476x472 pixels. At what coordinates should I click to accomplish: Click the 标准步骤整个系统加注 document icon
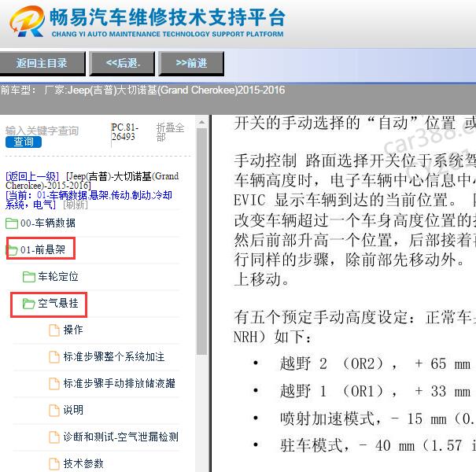pos(54,356)
